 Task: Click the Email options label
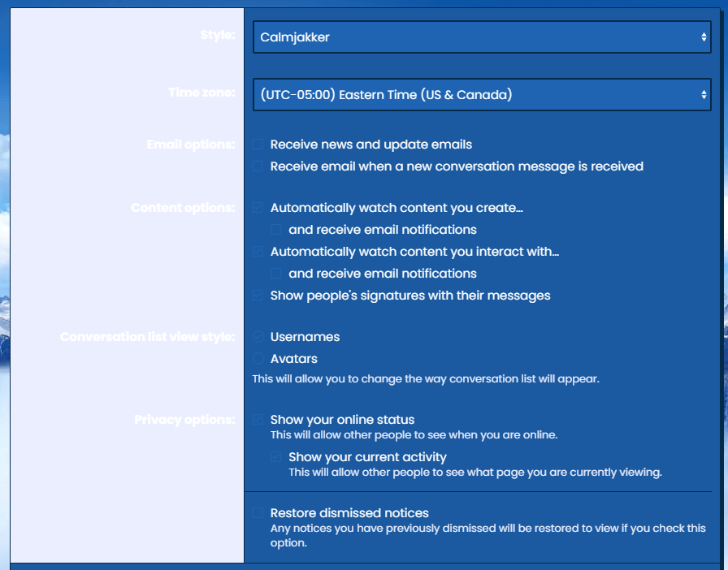tap(191, 145)
